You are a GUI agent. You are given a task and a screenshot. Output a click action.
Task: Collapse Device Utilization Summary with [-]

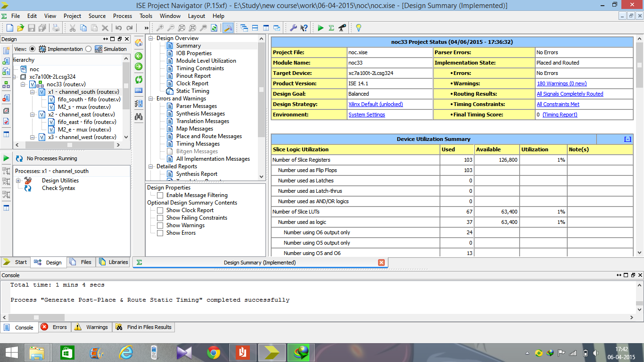pyautogui.click(x=627, y=139)
